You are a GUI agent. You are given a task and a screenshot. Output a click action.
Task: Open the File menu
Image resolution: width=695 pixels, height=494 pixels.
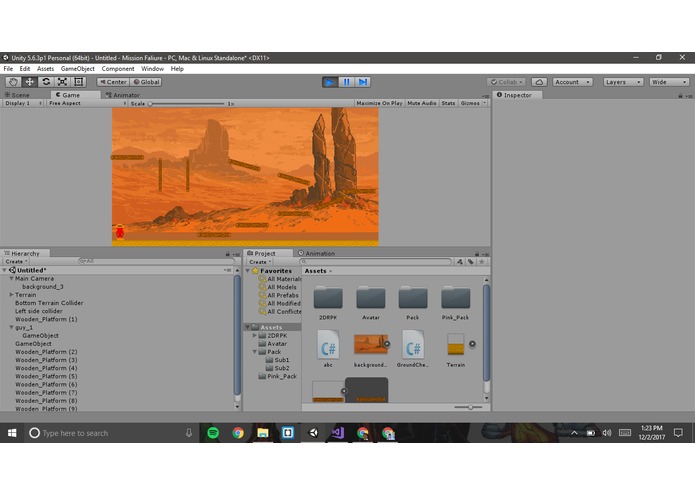click(8, 69)
